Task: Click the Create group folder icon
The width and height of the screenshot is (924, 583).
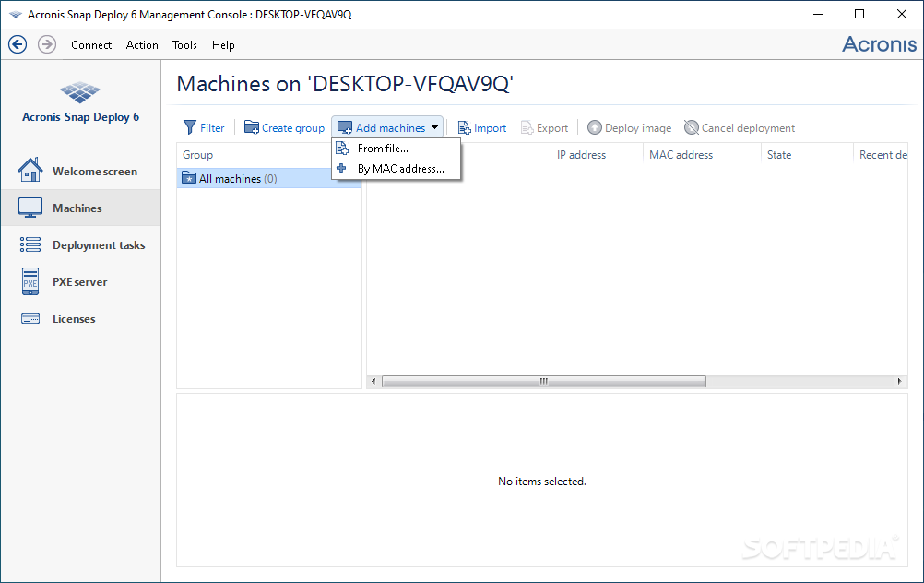Action: click(252, 127)
